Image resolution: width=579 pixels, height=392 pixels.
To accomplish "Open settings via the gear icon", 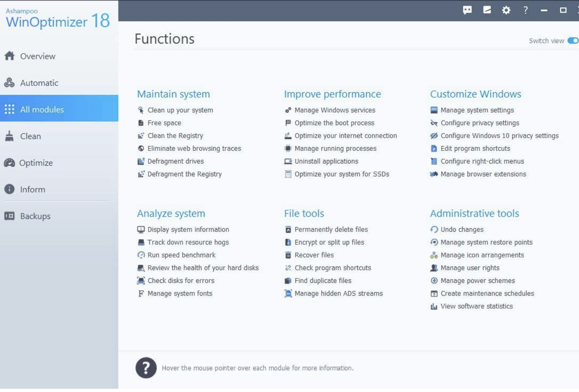I will pos(506,10).
